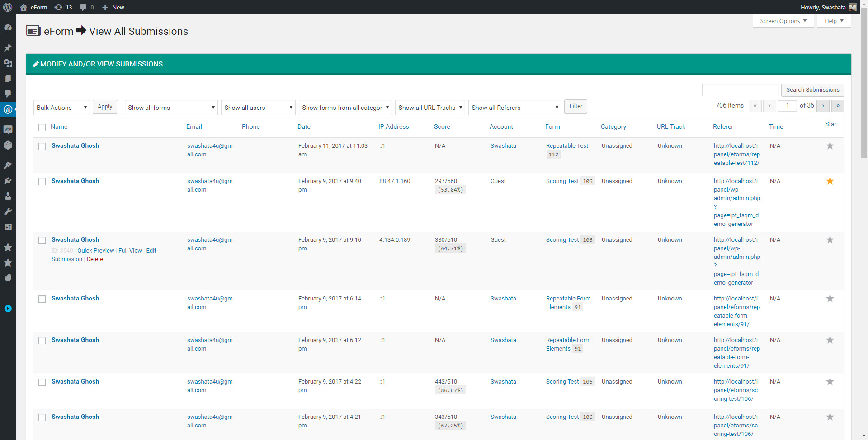
Task: Select the WooCommerce sidebar icon
Action: coord(8,130)
